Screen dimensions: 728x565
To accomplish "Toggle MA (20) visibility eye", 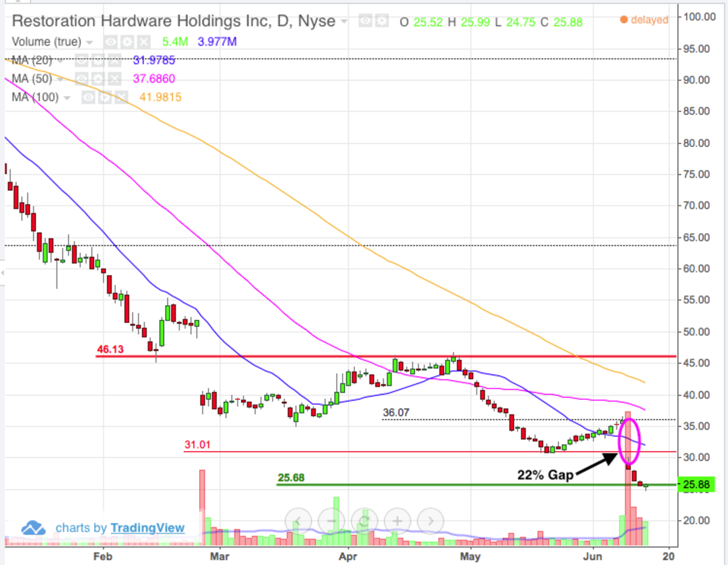I will pyautogui.click(x=80, y=61).
